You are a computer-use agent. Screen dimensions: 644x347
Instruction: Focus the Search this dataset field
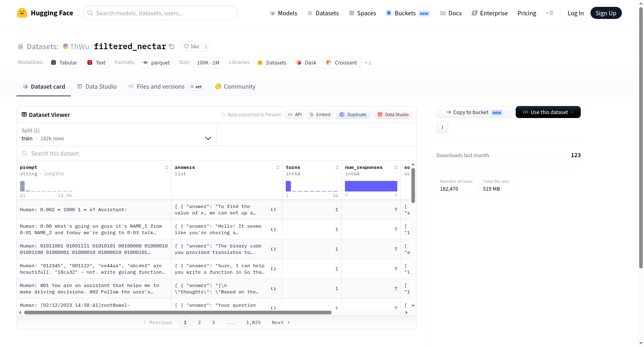(217, 153)
